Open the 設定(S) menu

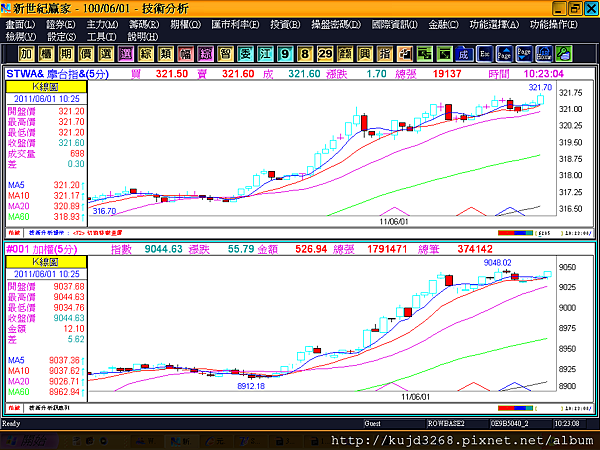[62, 37]
